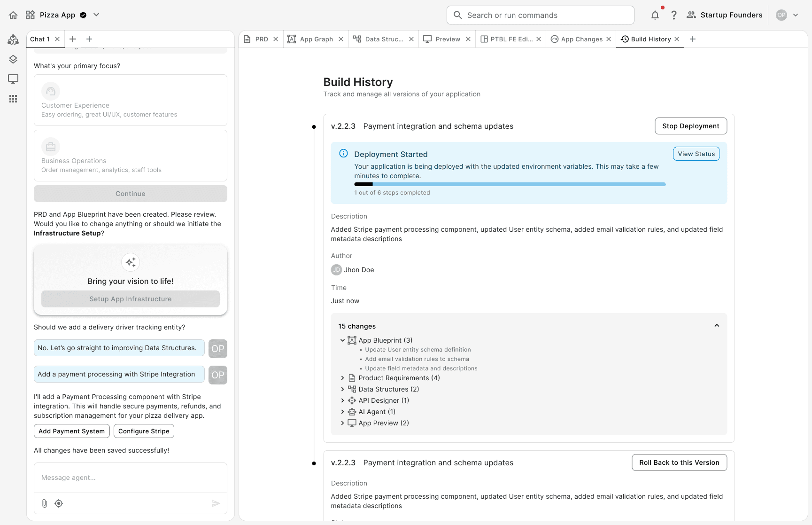The height and width of the screenshot is (525, 812).
Task: Click Roll Back to this Version
Action: [679, 462]
